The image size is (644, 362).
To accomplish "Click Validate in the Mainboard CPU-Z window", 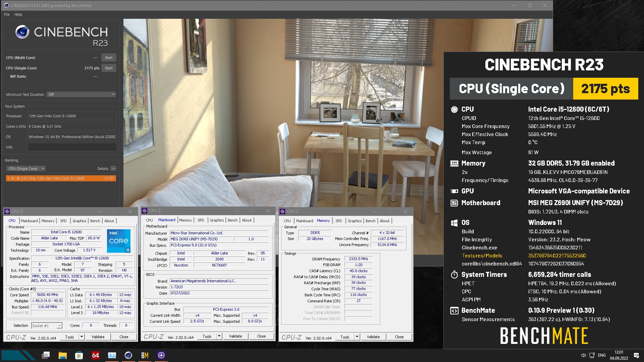I will [235, 336].
